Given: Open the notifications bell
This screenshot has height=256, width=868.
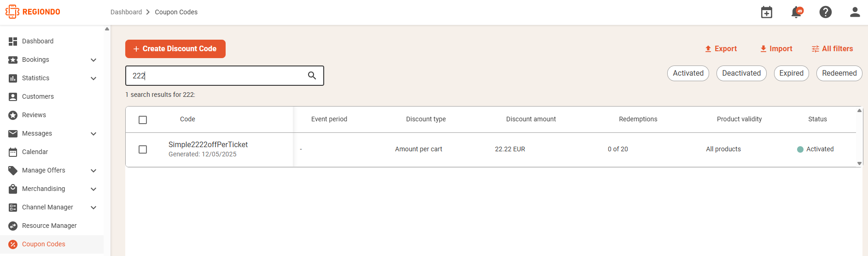Looking at the screenshot, I should coord(796,12).
